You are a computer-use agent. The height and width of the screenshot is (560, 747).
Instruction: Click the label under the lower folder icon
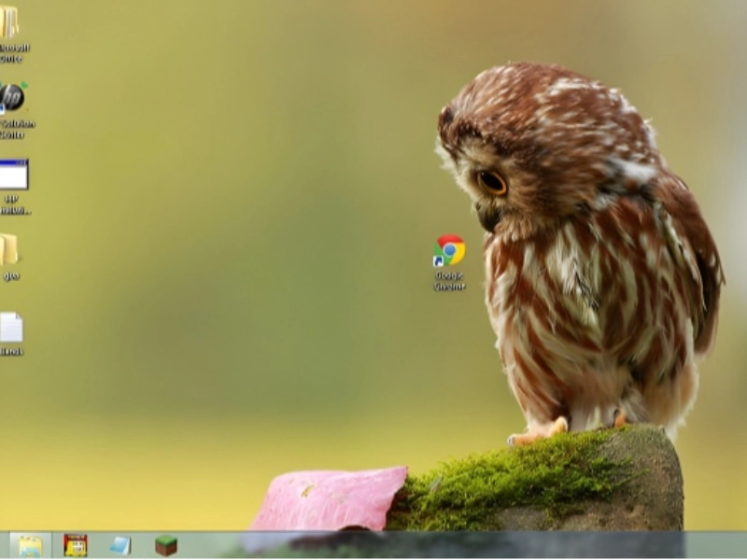point(10,276)
